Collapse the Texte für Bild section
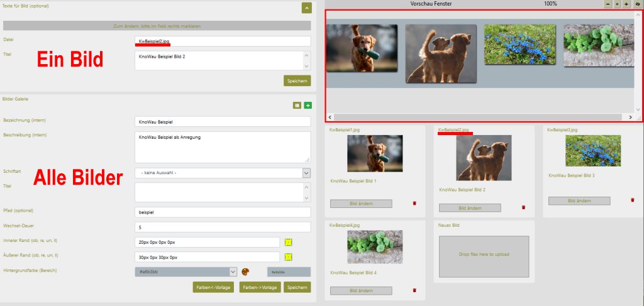This screenshot has height=306, width=644. (306, 8)
